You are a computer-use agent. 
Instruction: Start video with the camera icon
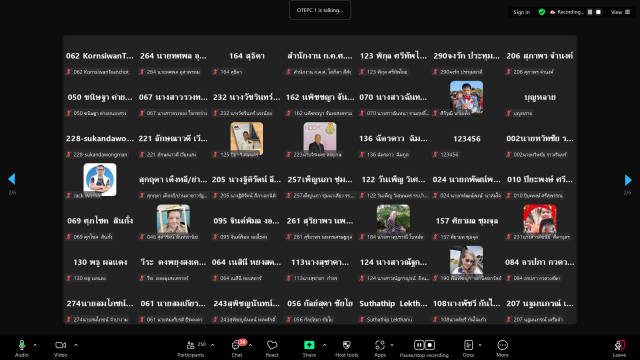(60, 345)
